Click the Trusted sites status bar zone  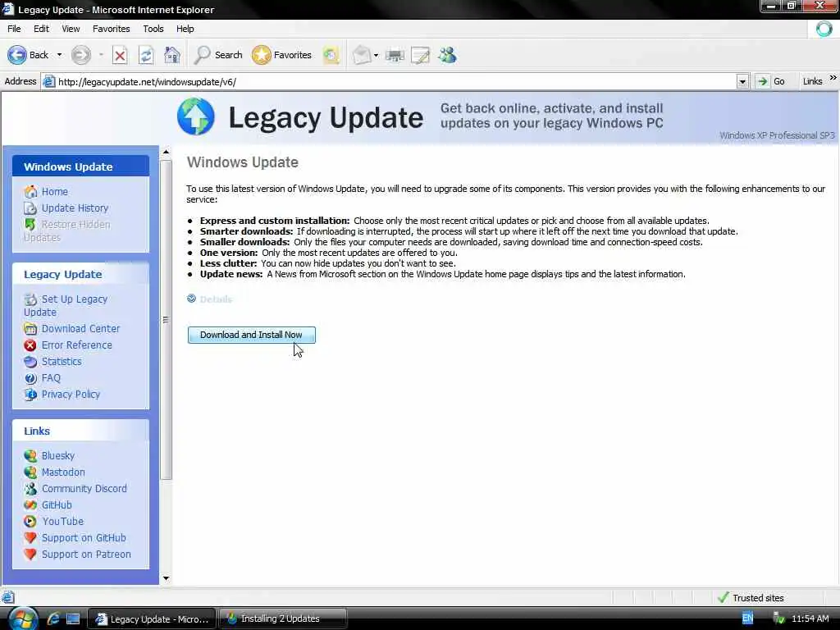pos(750,598)
